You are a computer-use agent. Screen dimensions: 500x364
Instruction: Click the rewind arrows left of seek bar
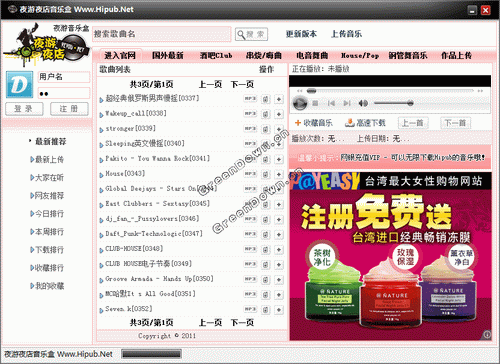click(299, 91)
